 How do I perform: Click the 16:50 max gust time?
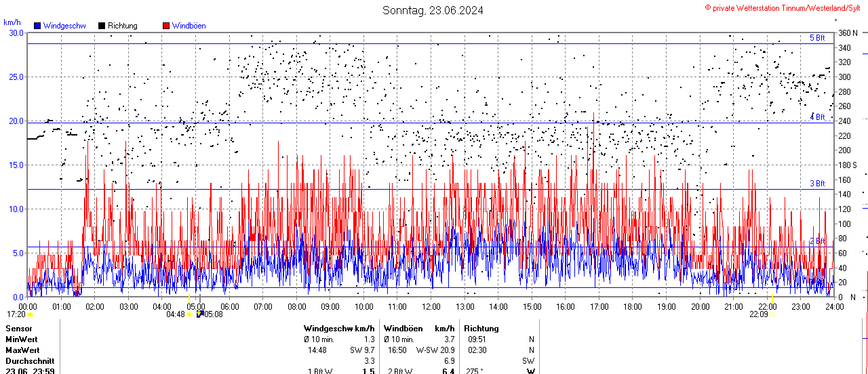tap(397, 350)
